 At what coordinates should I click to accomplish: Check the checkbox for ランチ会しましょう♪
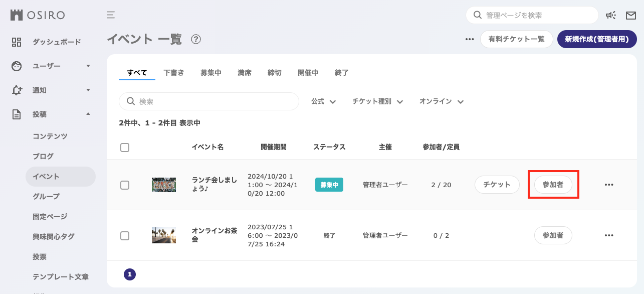coord(125,185)
